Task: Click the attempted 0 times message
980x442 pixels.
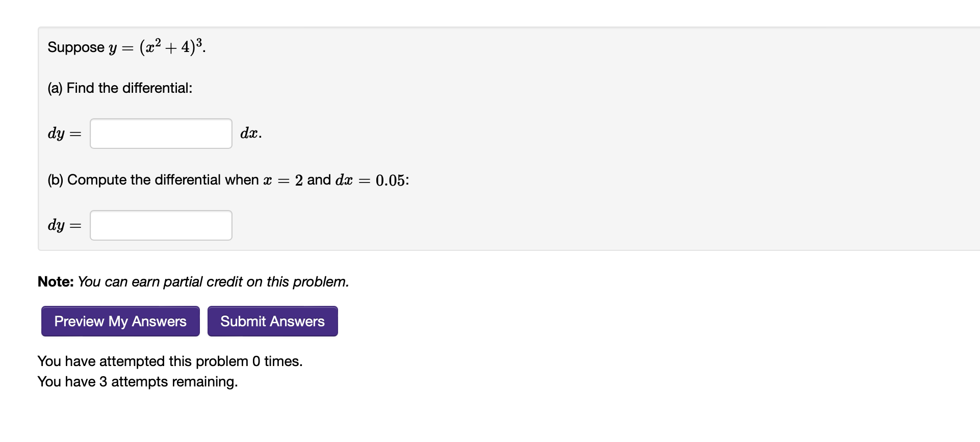Action: tap(170, 361)
